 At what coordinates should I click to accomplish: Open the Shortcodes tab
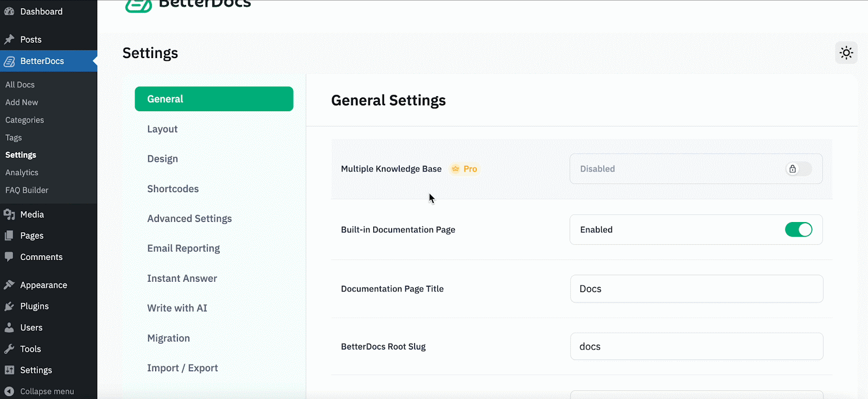click(173, 189)
